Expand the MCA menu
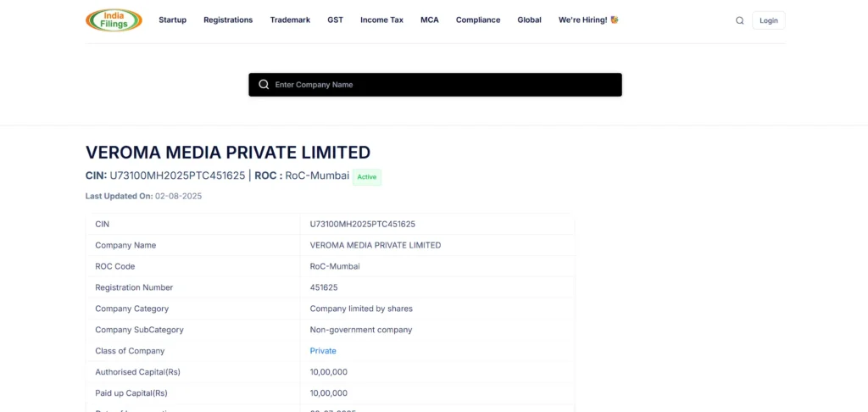This screenshot has height=412, width=868. coord(430,20)
